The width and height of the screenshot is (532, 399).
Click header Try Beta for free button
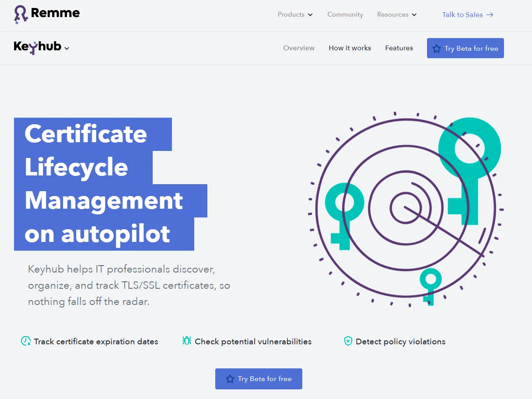(465, 48)
